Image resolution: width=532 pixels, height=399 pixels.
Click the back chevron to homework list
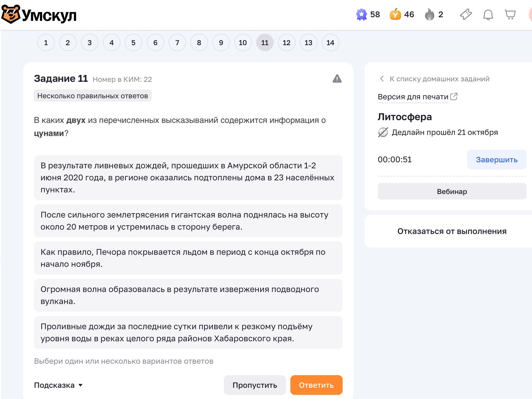[382, 79]
